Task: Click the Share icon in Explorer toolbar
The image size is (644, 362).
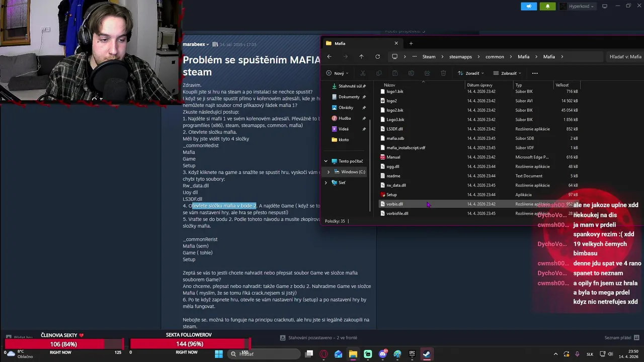Action: [427, 73]
